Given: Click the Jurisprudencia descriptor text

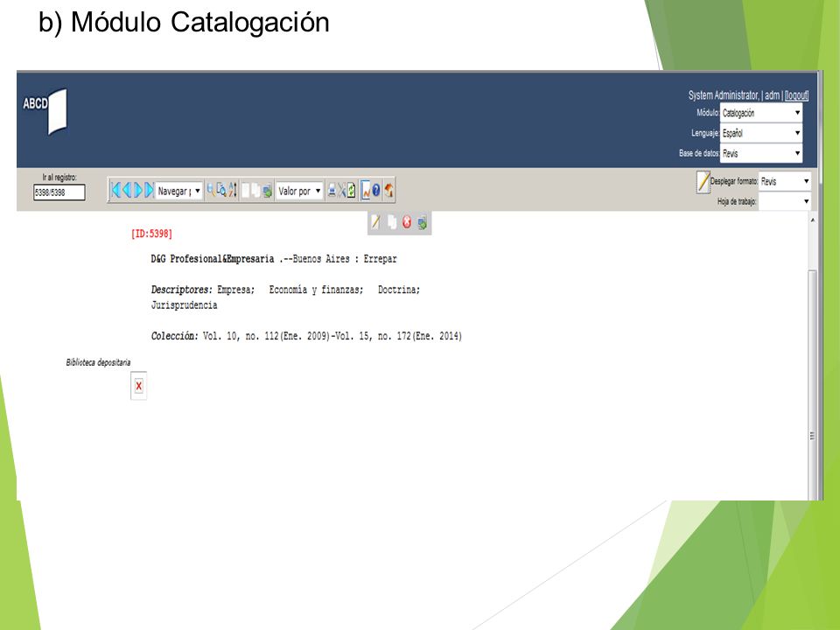Looking at the screenshot, I should pyautogui.click(x=184, y=305).
